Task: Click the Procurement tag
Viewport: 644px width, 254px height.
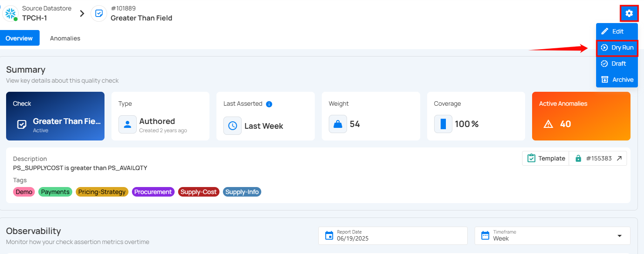Action: (x=153, y=192)
